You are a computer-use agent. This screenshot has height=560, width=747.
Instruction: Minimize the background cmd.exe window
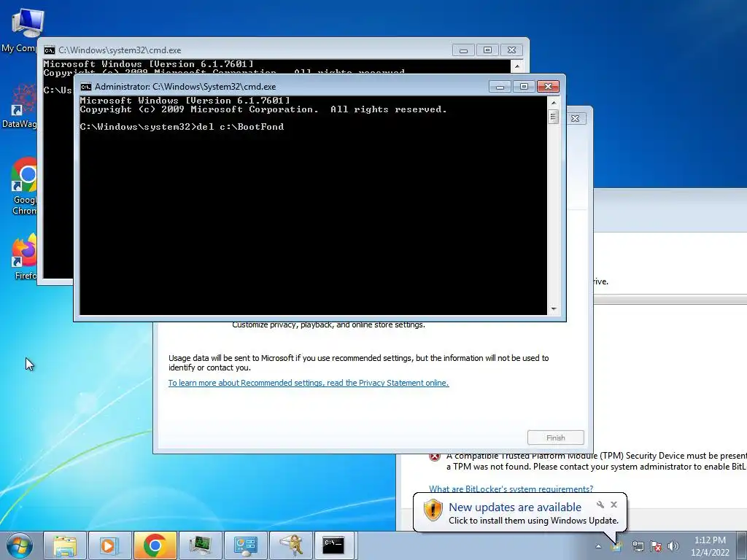463,50
